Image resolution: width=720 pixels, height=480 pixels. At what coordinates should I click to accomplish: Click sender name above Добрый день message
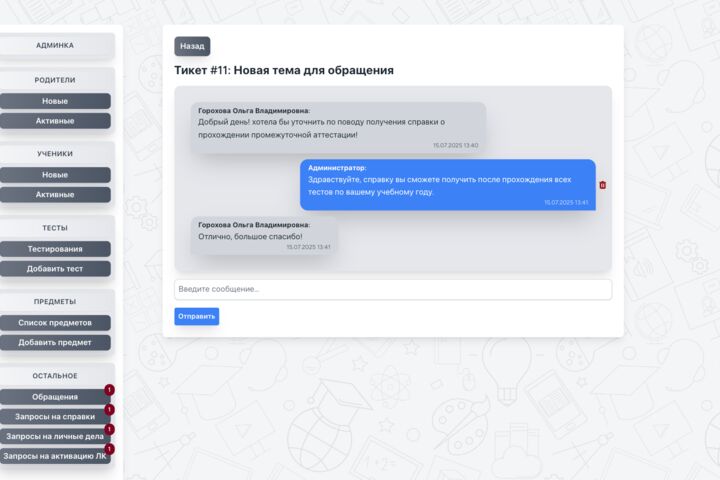(254, 111)
